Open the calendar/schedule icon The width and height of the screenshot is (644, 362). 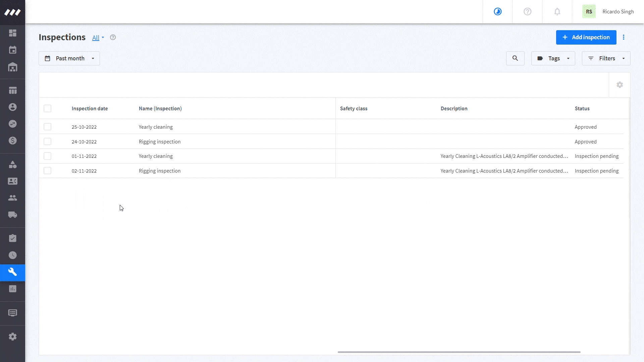point(12,50)
